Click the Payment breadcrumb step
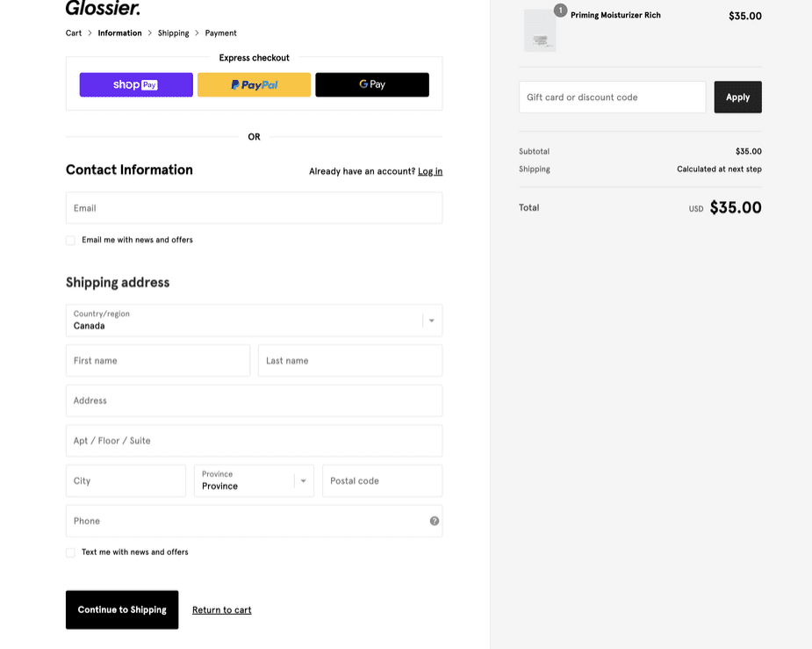Viewport: 812px width, 649px height. point(220,33)
